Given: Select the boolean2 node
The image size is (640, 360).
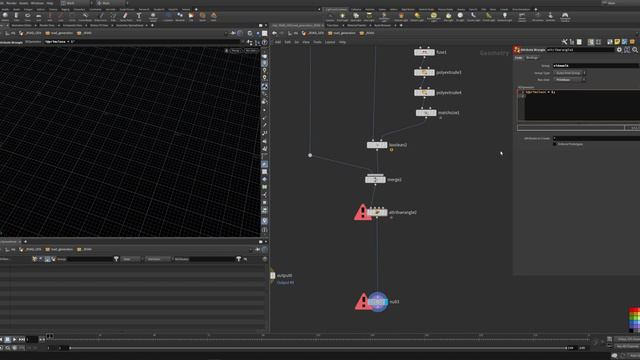Looking at the screenshot, I should pos(377,145).
